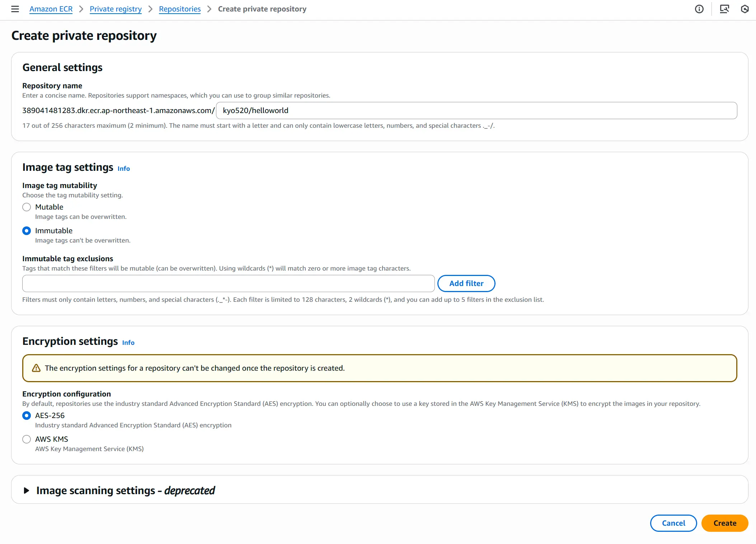The width and height of the screenshot is (756, 544).
Task: Open Info link for Encryption settings
Action: [128, 343]
